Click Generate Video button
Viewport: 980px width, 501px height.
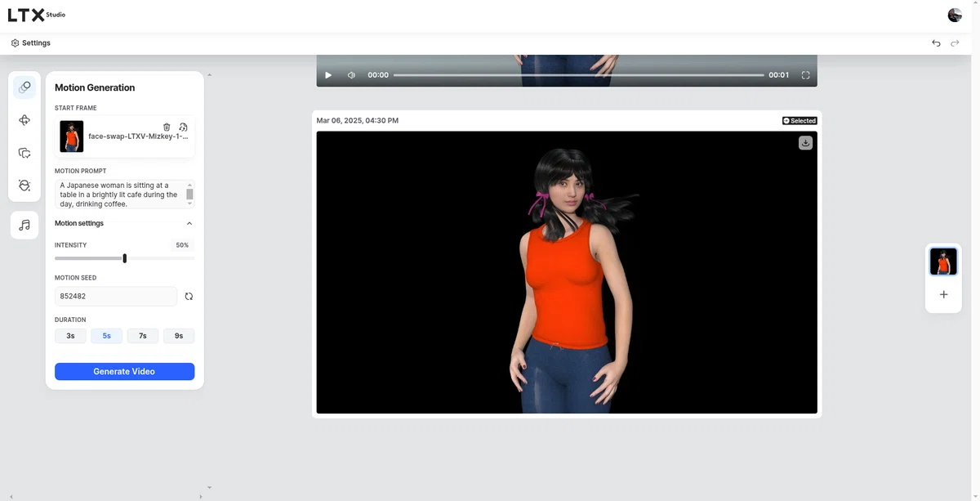124,371
